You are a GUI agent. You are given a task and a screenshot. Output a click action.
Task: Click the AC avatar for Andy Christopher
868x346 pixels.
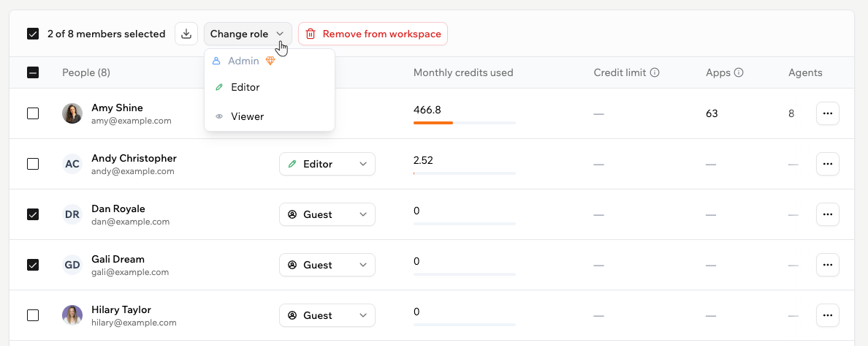point(72,164)
